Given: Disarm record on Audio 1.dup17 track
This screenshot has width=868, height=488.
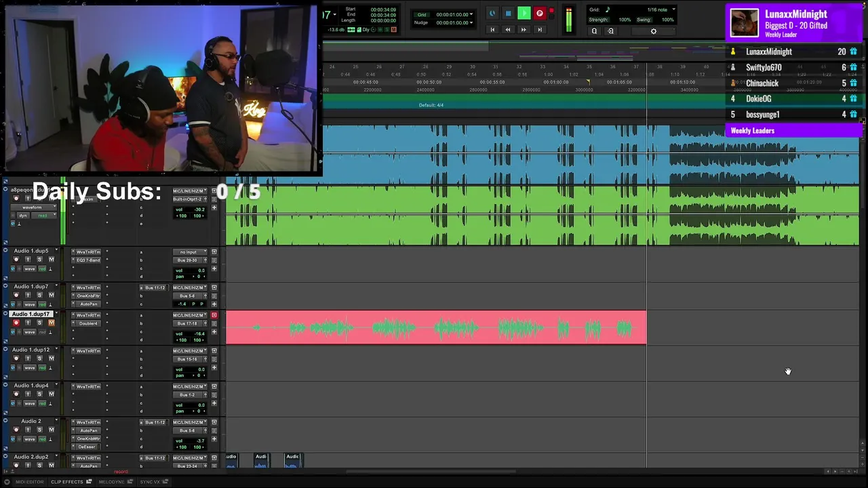Looking at the screenshot, I should click(x=16, y=323).
